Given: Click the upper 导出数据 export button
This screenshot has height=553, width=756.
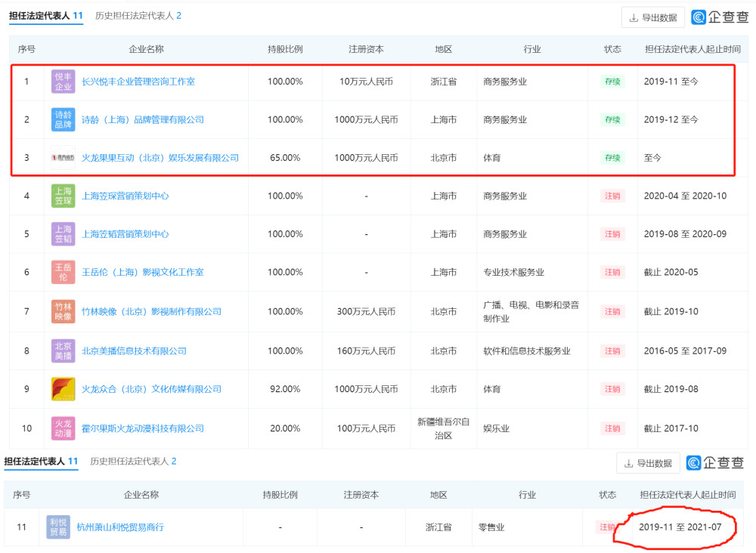Looking at the screenshot, I should (x=653, y=18).
